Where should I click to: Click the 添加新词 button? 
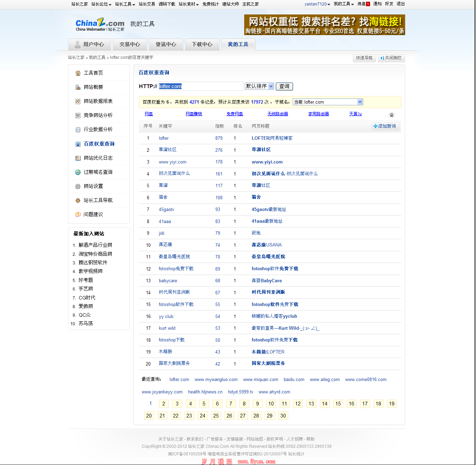point(385,126)
